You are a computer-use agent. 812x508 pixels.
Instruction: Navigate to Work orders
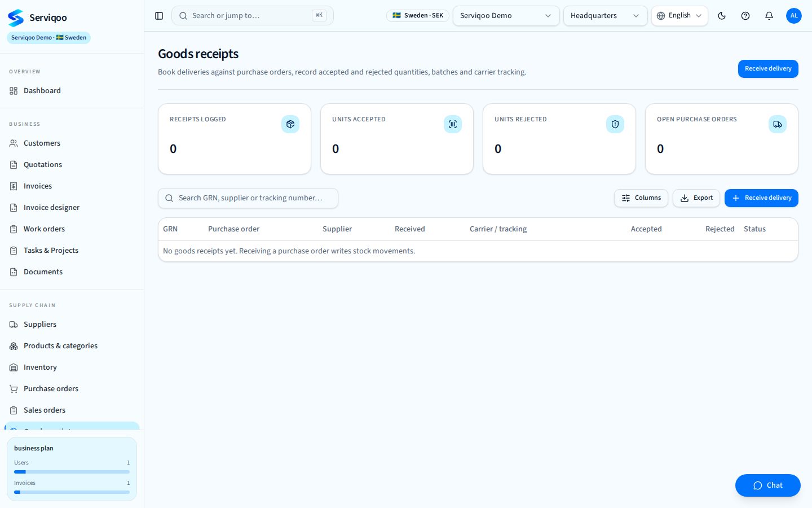(x=72, y=229)
